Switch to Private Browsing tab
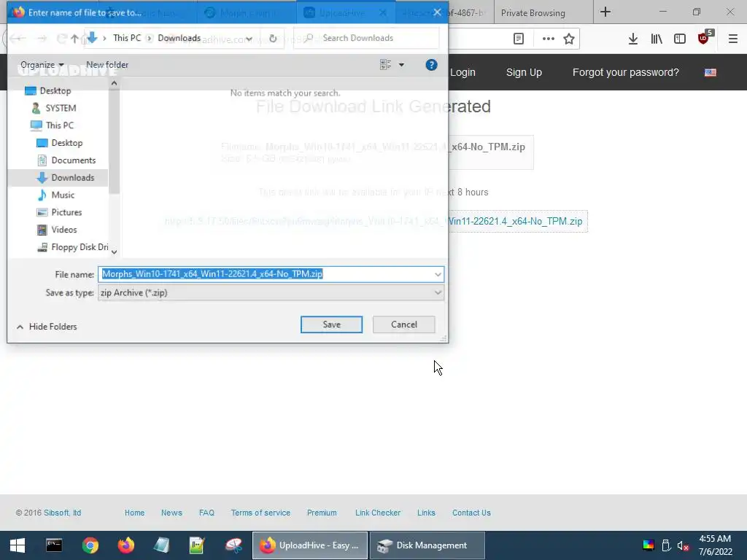Viewport: 747px width, 560px height. tap(533, 13)
